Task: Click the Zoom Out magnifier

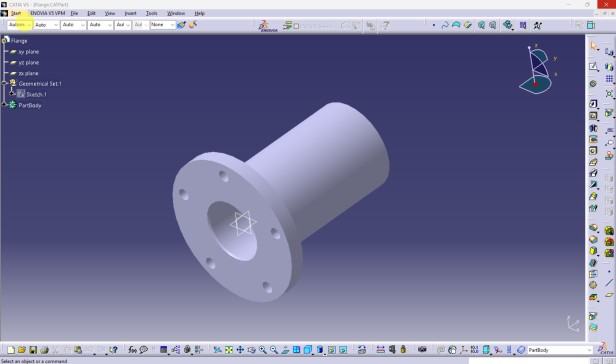Action: point(274,349)
